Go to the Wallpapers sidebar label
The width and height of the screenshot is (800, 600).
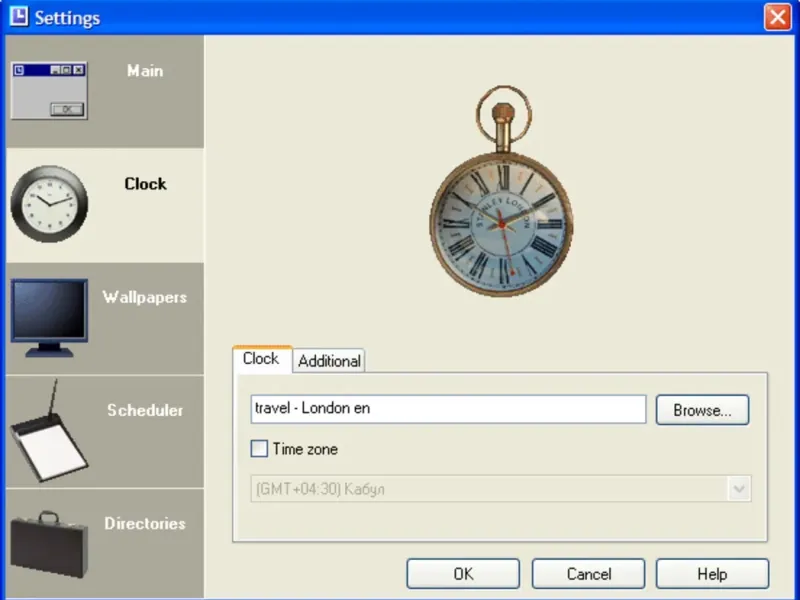click(x=145, y=297)
